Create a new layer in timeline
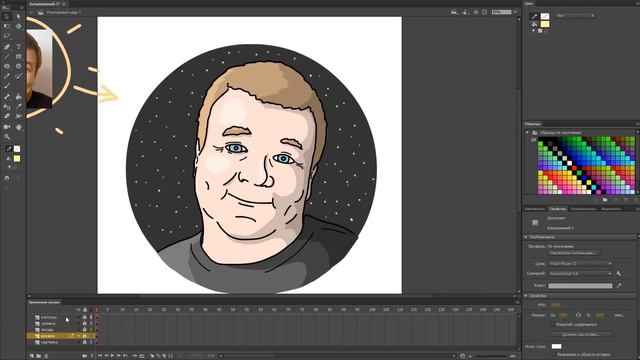 pyautogui.click(x=32, y=356)
